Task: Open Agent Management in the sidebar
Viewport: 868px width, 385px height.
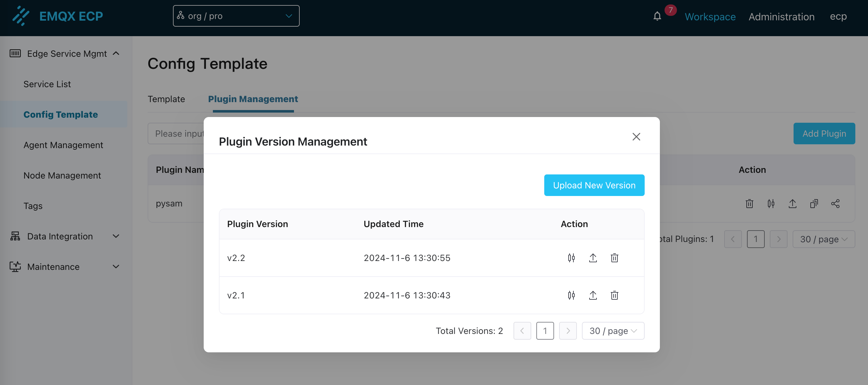Action: 63,145
